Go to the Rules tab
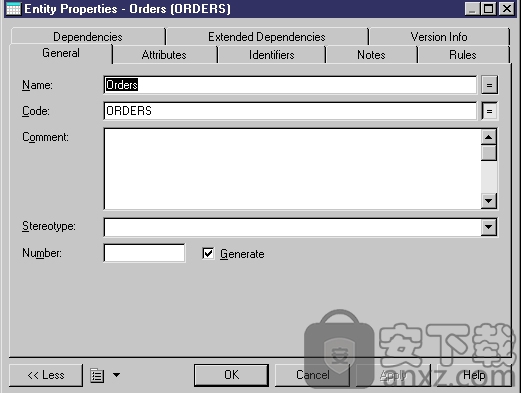 coord(463,55)
